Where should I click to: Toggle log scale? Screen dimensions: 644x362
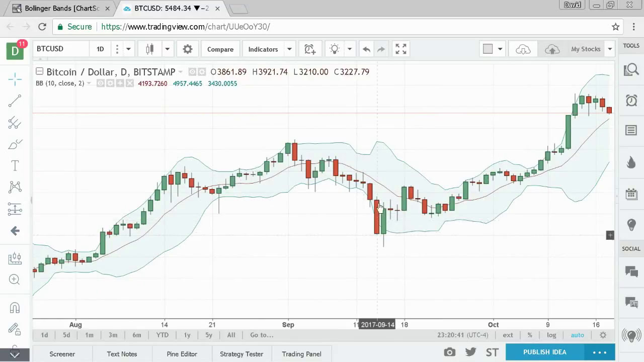coord(551,335)
